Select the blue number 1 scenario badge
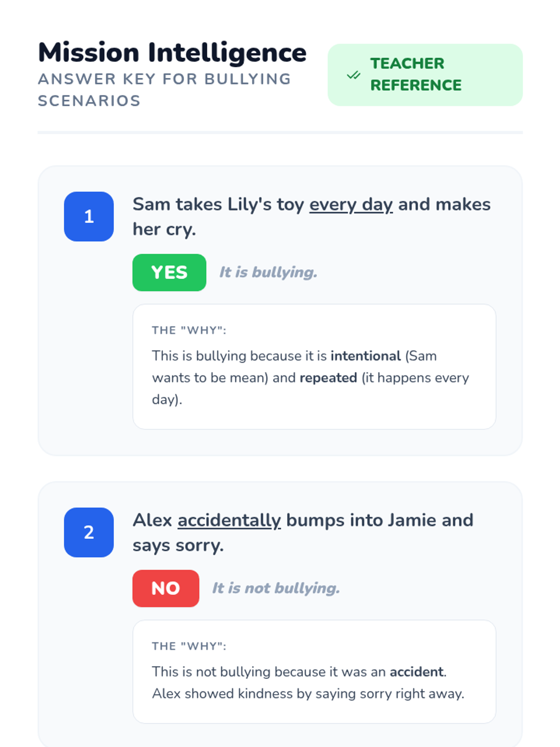The width and height of the screenshot is (560, 747). coord(89,217)
